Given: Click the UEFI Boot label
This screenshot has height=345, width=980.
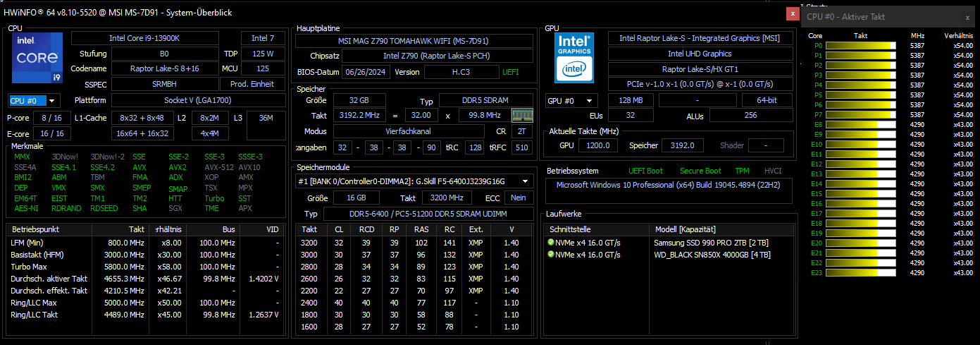Looking at the screenshot, I should [x=645, y=171].
